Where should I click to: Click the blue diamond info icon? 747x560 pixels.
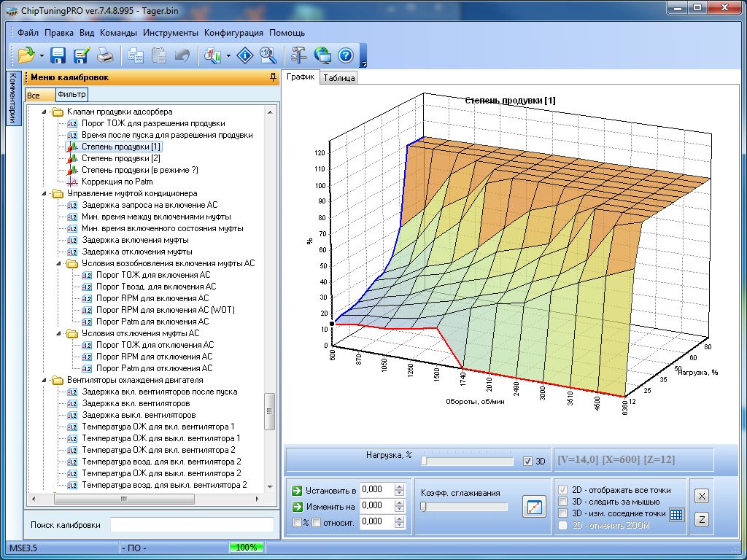point(247,55)
